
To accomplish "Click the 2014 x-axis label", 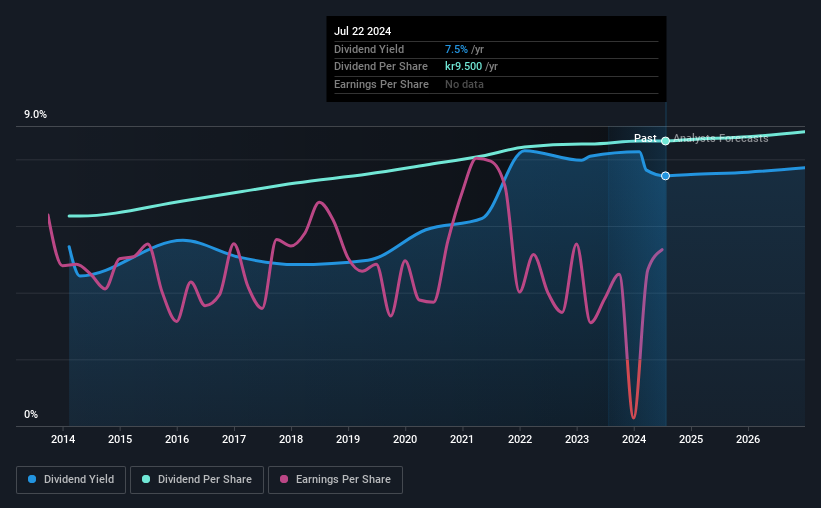I will 63,439.
